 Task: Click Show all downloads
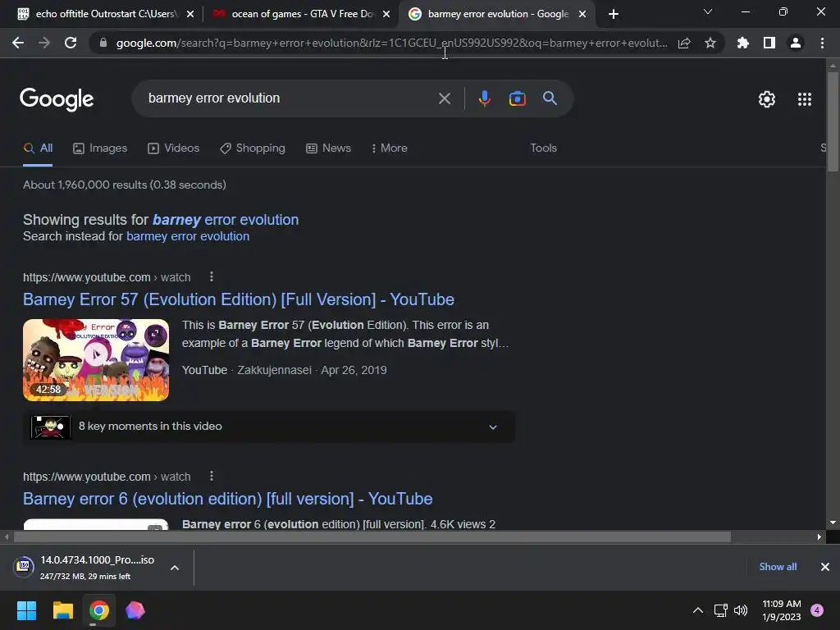click(x=778, y=567)
